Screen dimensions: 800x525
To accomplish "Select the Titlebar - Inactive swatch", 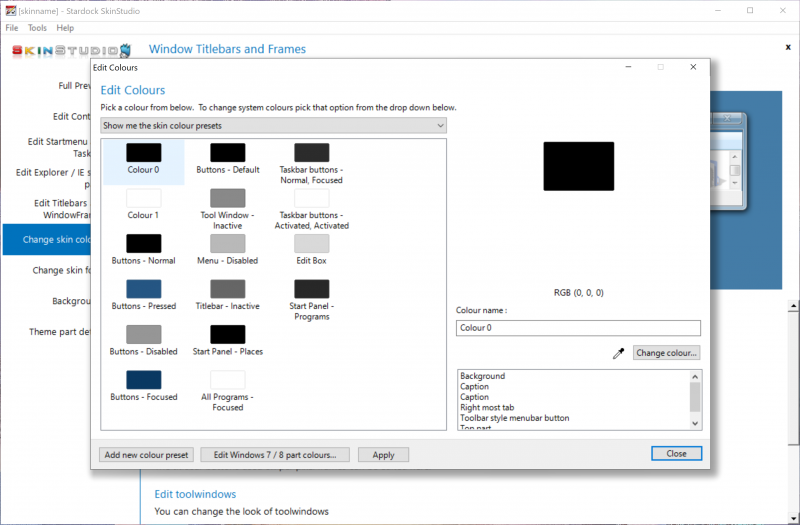I will [228, 289].
